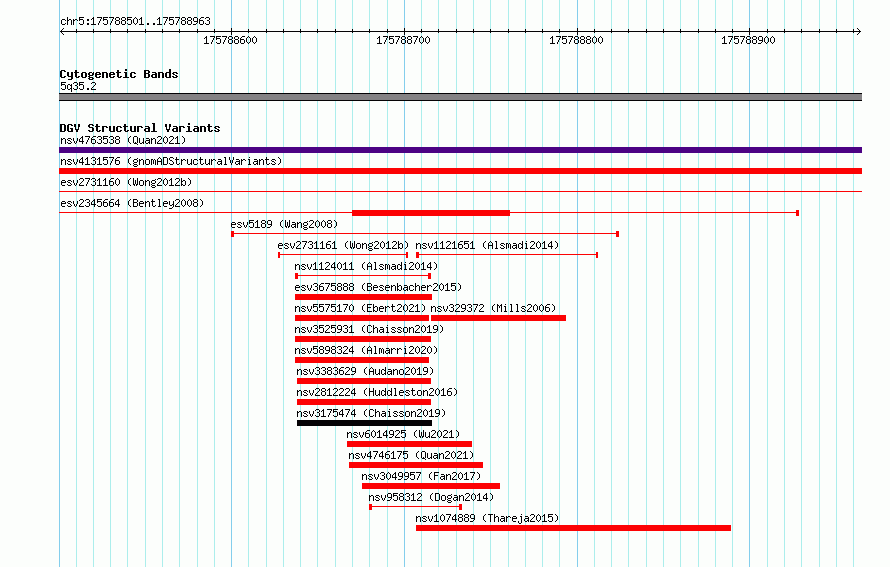
Task: Click the red nsv4131576 variant bar
Action: coord(460,171)
